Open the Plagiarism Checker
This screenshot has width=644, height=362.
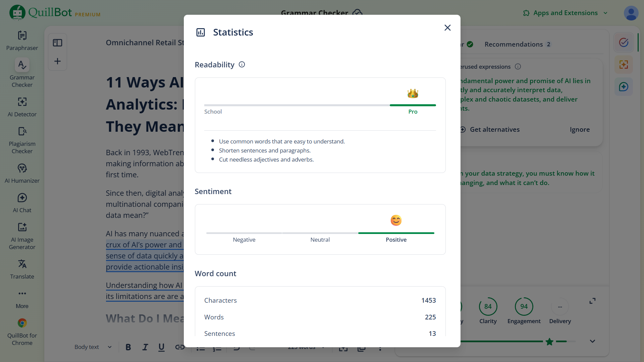pyautogui.click(x=21, y=140)
